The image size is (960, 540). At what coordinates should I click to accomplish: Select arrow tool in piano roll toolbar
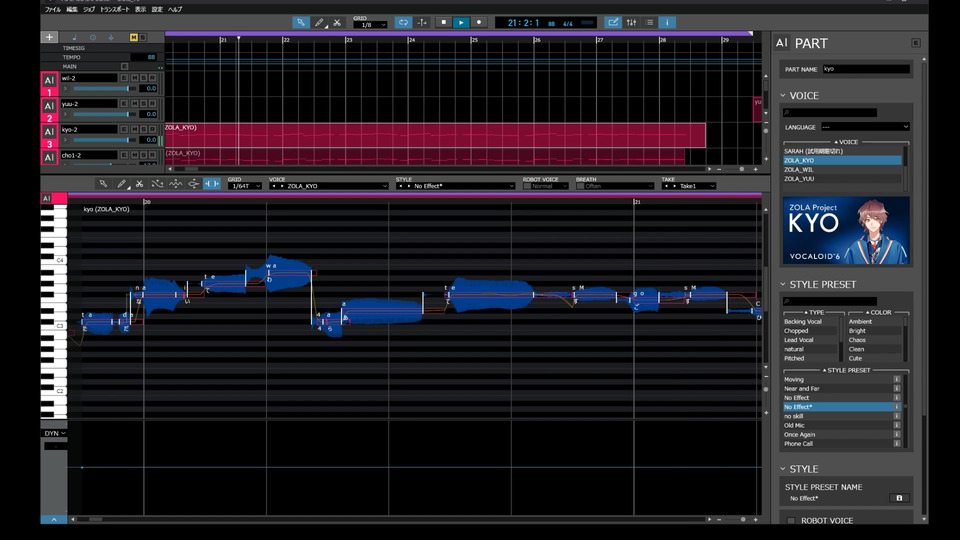[103, 184]
